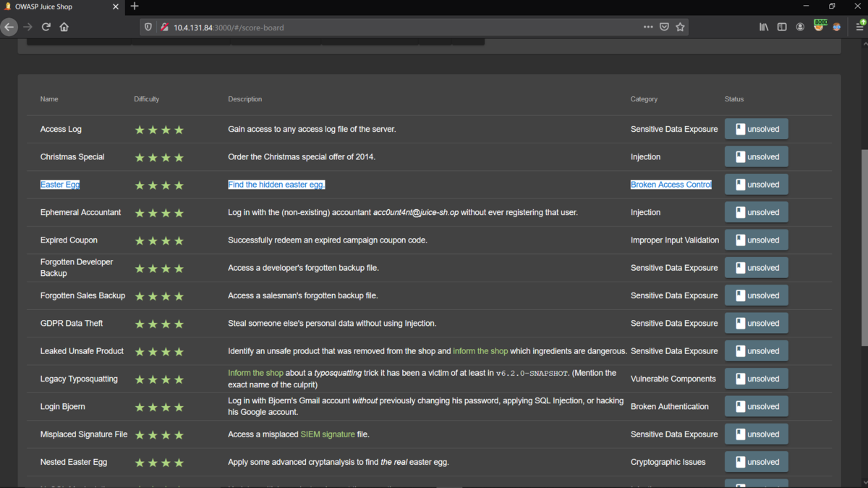This screenshot has height=488, width=868.
Task: Go to the browser Home page
Action: click(x=64, y=27)
